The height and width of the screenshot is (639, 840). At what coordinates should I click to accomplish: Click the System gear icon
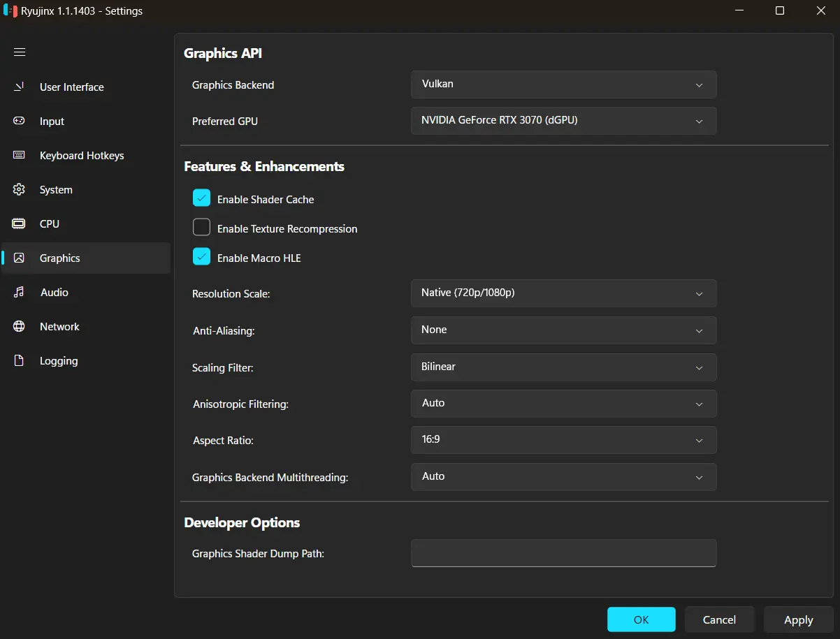(x=20, y=189)
